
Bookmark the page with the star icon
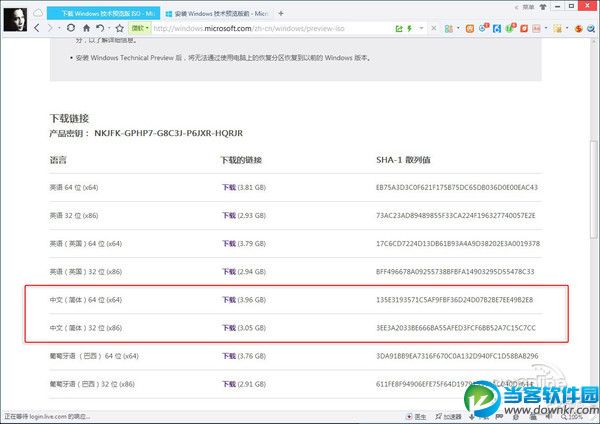(120, 28)
